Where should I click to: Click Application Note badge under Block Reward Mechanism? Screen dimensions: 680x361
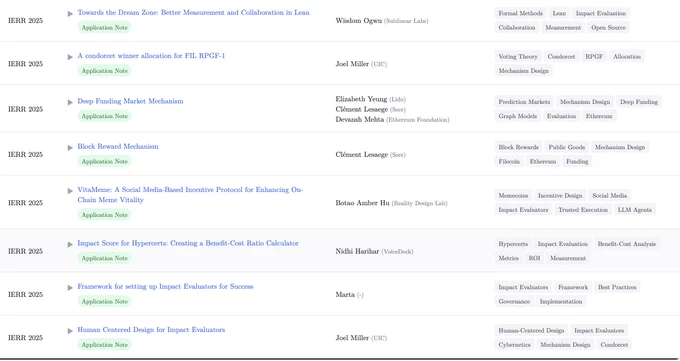click(x=105, y=161)
